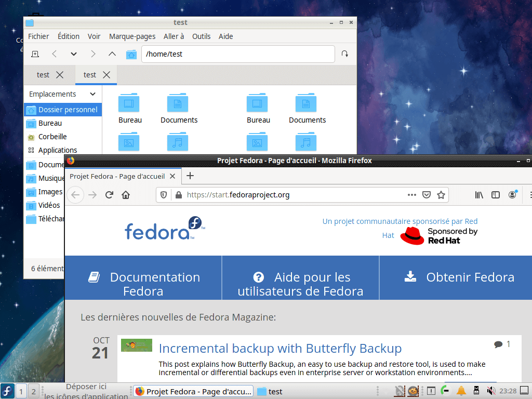Reload the page in Firefox
This screenshot has height=399, width=532.
coord(109,195)
